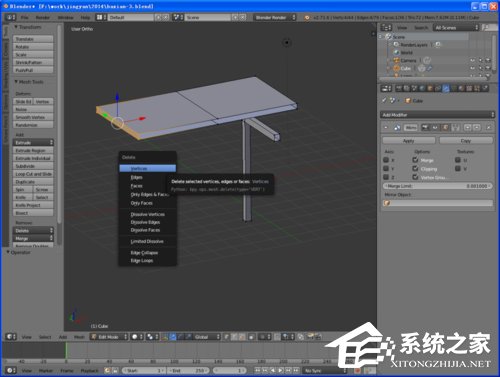Click 3D view editor type icon
Screen dimensions: 500x377
point(11,337)
